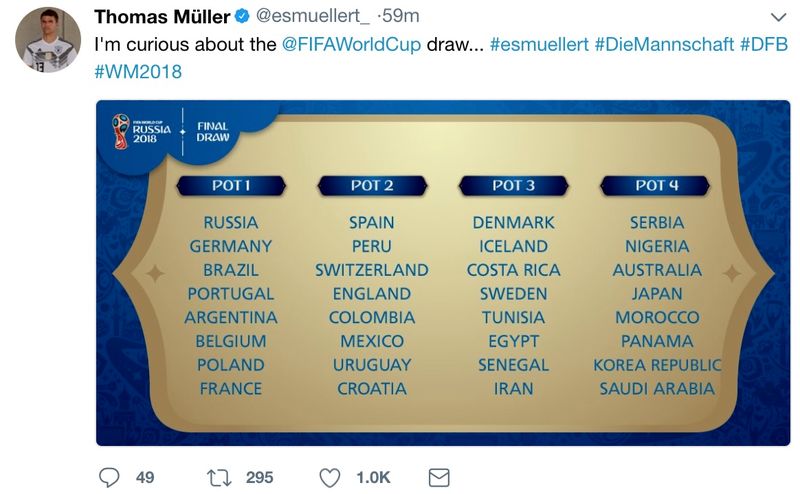Open the #DFB hashtag link
This screenshot has height=494, width=800.
(x=764, y=44)
